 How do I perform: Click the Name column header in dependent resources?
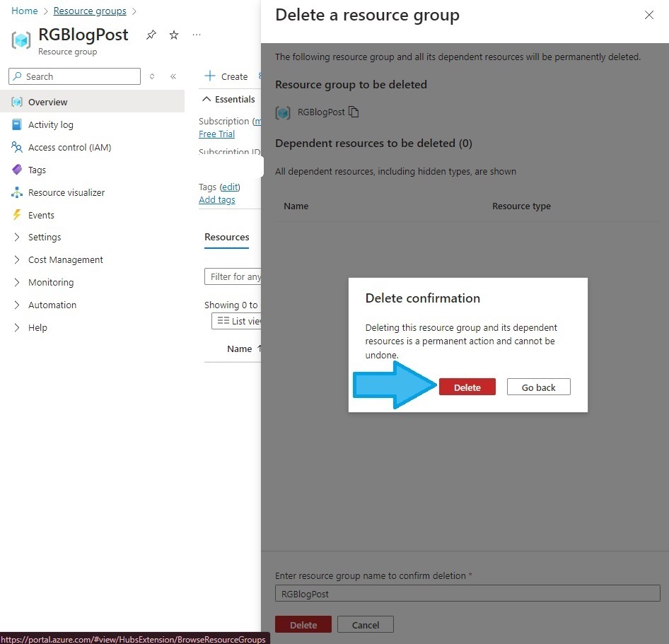(296, 206)
